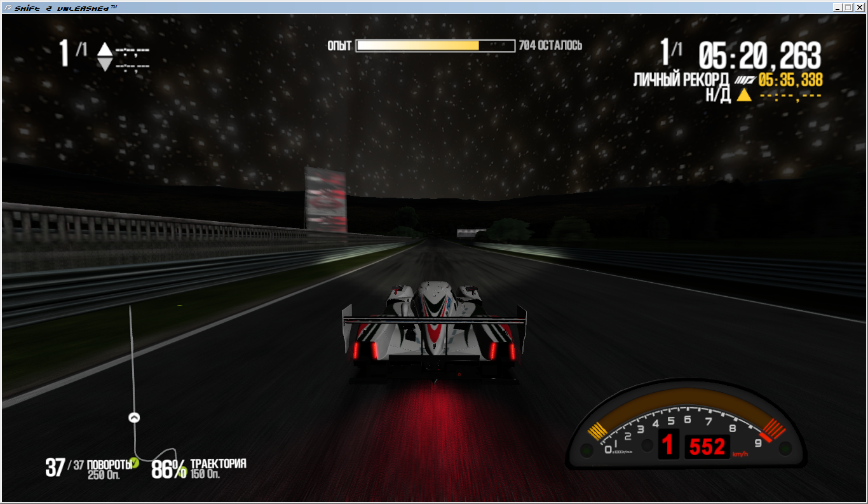
Task: Click the right round tachometer indicator light
Action: (x=785, y=449)
